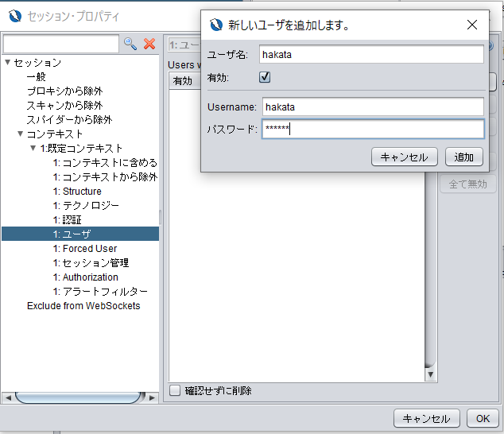The height and width of the screenshot is (434, 504).
Task: Click the 有効 table column header
Action: (x=184, y=80)
